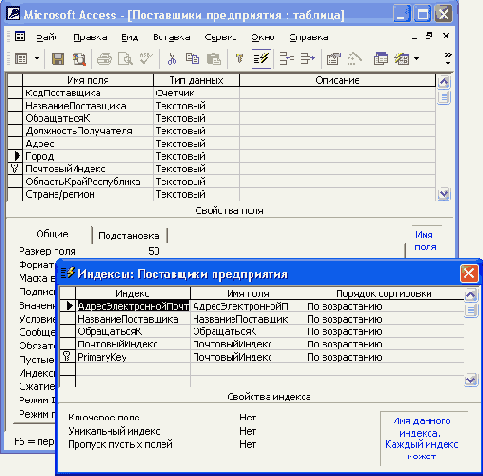
Task: Open the Вид menu
Action: [130, 37]
